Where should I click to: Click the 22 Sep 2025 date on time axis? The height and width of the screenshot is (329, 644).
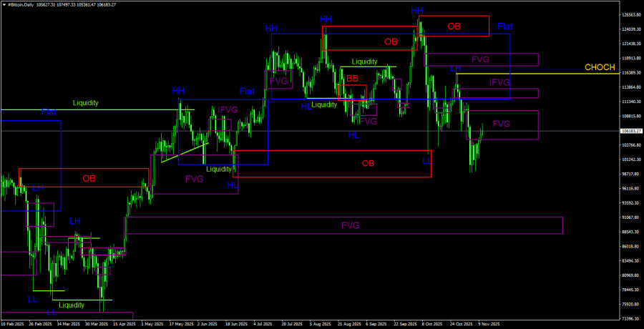click(x=404, y=323)
